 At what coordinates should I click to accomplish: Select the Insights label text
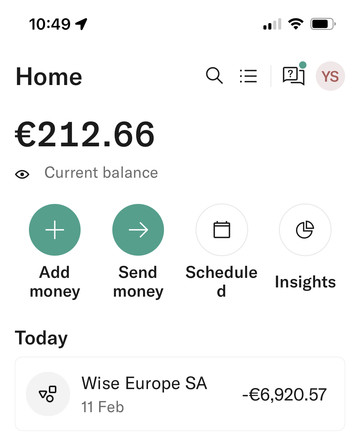click(x=305, y=282)
